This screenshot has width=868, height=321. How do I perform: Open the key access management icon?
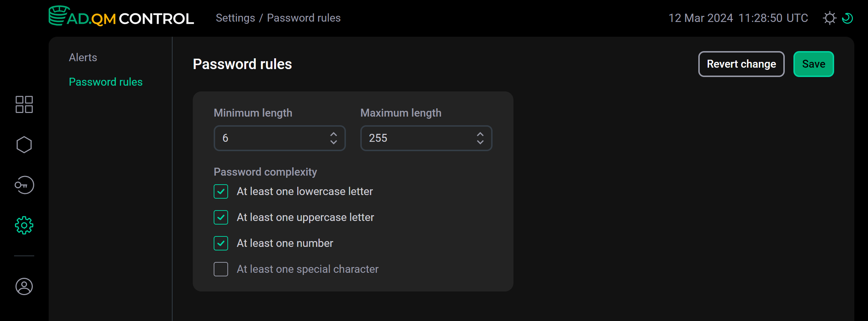[x=24, y=185]
